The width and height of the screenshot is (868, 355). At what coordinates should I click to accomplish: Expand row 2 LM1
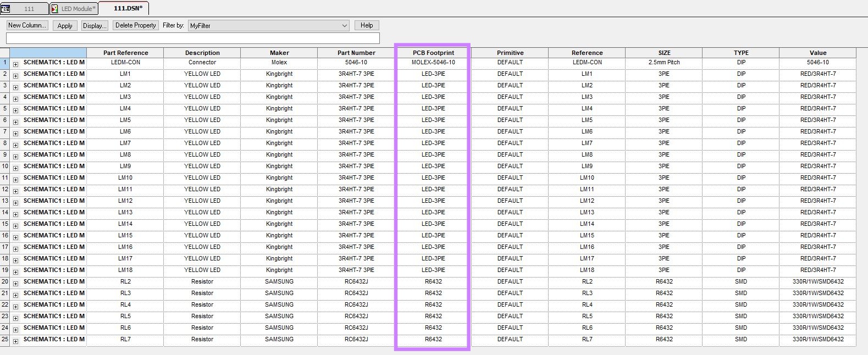point(15,76)
